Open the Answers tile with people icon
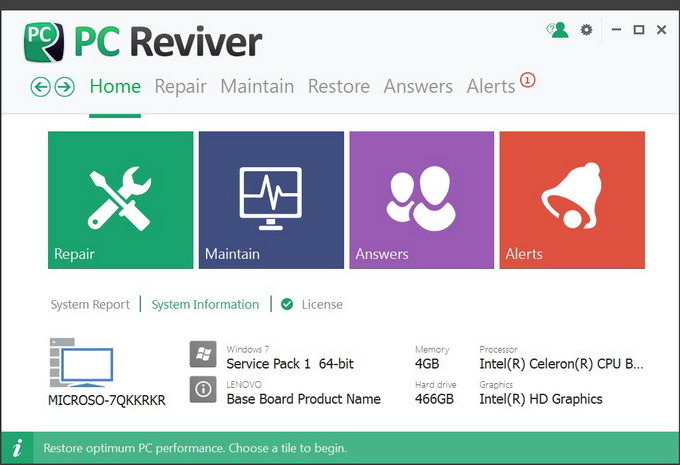 coord(422,200)
